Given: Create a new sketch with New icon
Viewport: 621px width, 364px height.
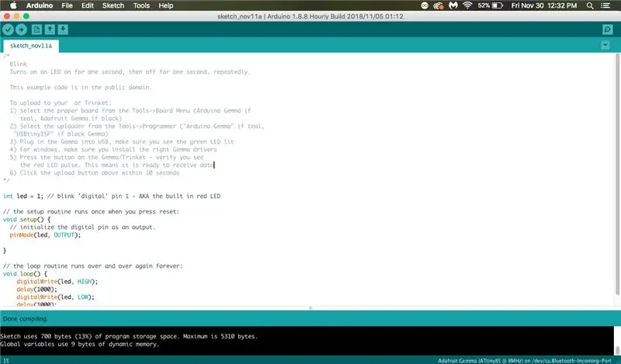Looking at the screenshot, I should click(36, 29).
